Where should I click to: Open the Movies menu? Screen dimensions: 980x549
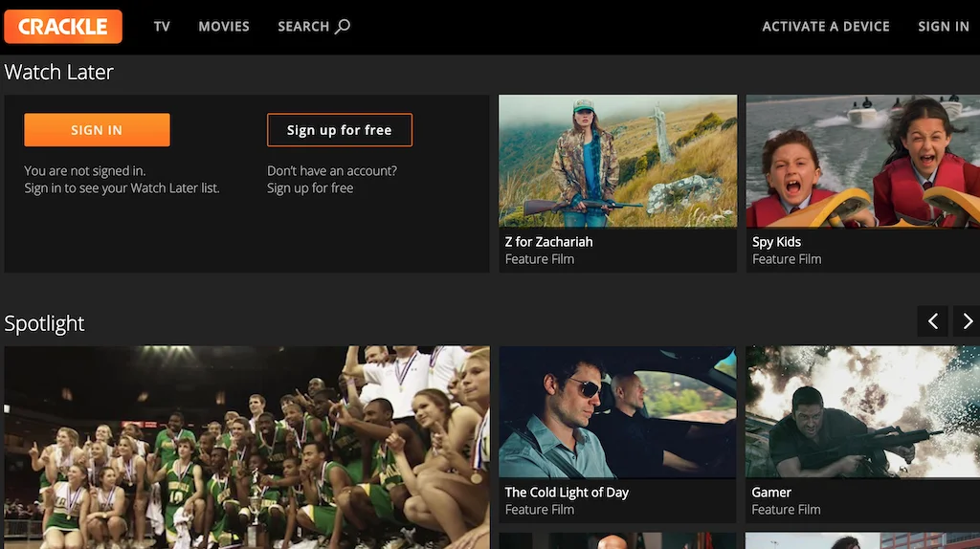point(224,26)
